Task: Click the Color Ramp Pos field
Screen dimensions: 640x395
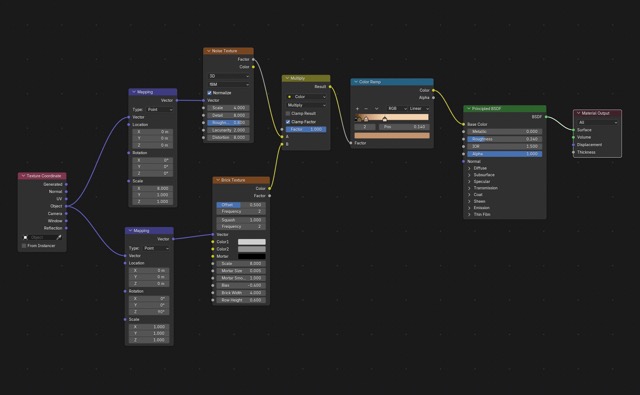Action: pos(404,127)
